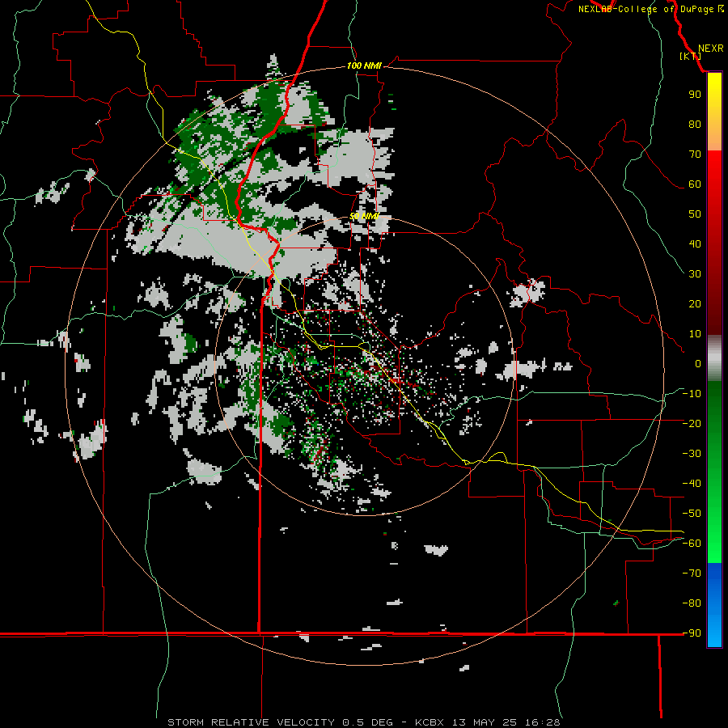Click the 70 value on velocity scale
The image size is (728, 728).
pos(695,154)
